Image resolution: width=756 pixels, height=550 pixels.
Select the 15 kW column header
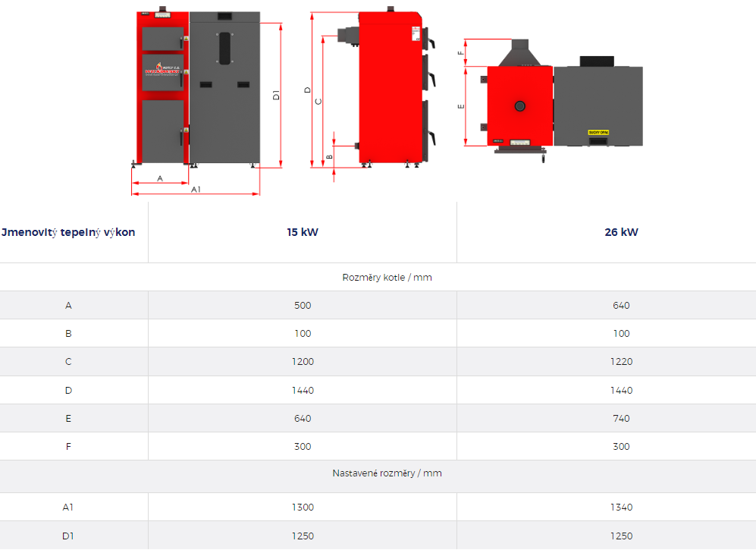point(303,232)
